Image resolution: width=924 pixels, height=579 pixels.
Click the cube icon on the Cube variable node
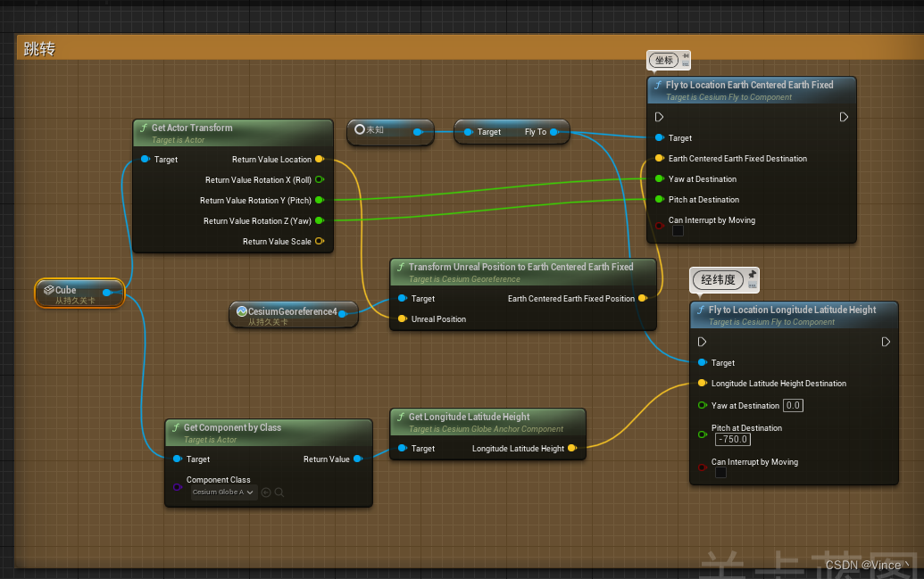point(49,289)
